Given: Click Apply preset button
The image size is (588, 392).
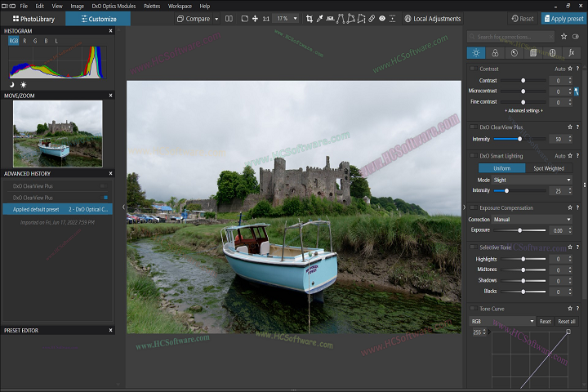Looking at the screenshot, I should pyautogui.click(x=563, y=19).
